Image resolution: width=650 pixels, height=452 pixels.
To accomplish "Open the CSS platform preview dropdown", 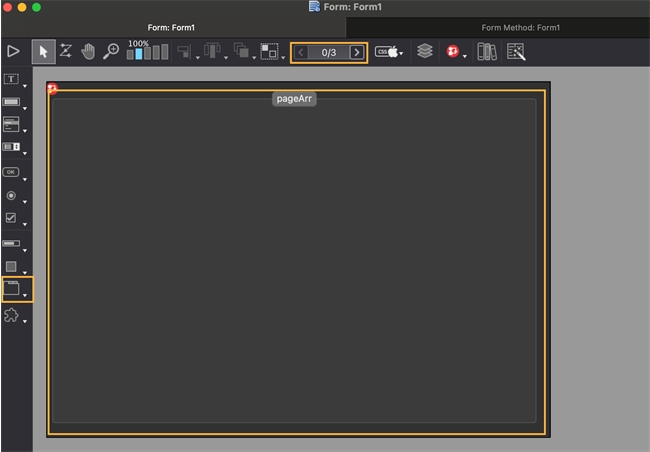I will (x=390, y=51).
